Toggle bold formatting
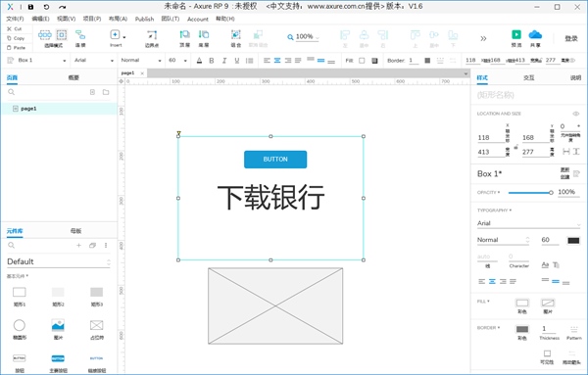The image size is (588, 375). (212, 61)
